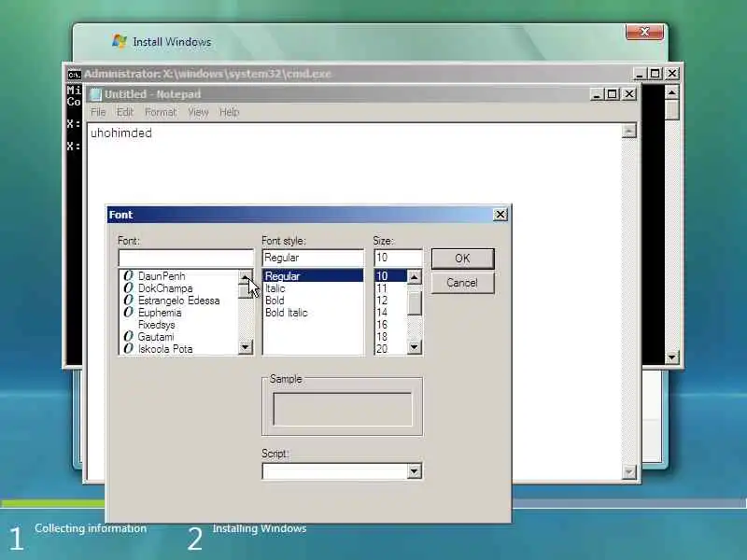Select size 11 in the size list
The image size is (747, 560).
(382, 288)
